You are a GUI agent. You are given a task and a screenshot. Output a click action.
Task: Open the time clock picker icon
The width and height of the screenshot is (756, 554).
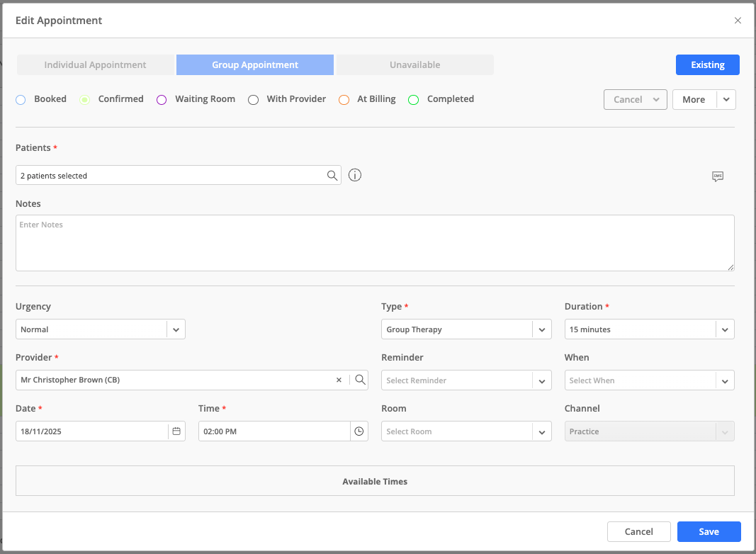359,431
